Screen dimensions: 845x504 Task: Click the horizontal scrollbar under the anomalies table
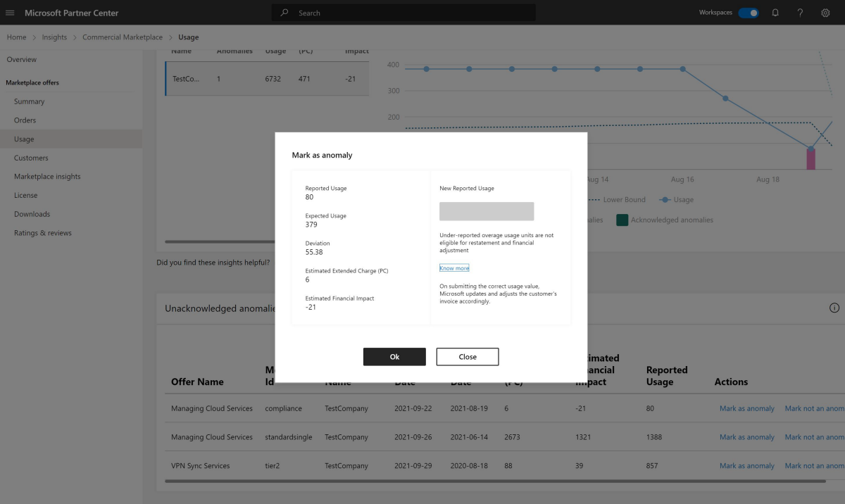click(495, 481)
